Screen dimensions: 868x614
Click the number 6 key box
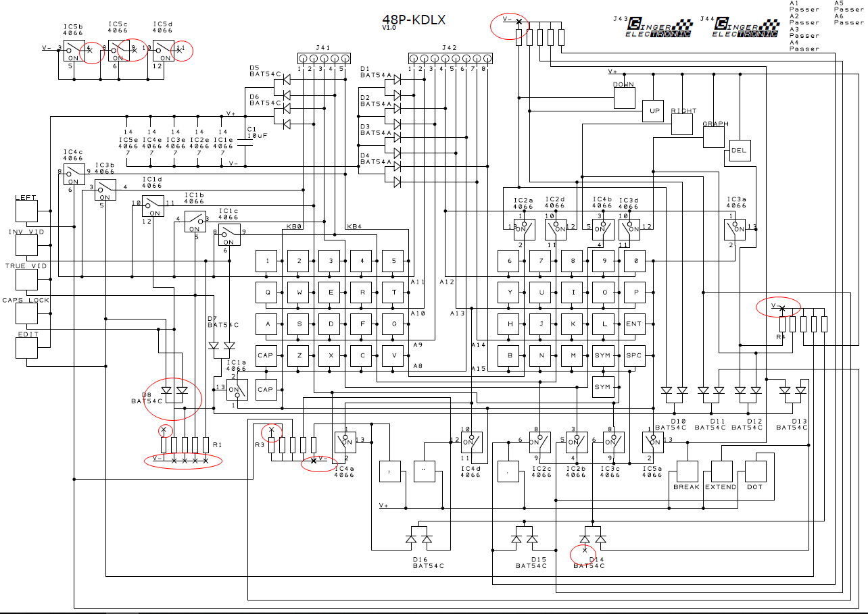pyautogui.click(x=509, y=261)
